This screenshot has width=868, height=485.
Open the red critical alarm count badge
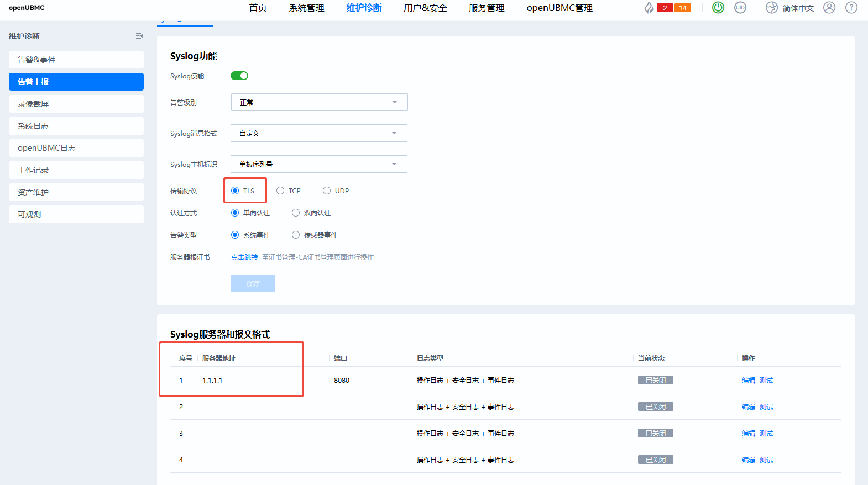tap(665, 8)
